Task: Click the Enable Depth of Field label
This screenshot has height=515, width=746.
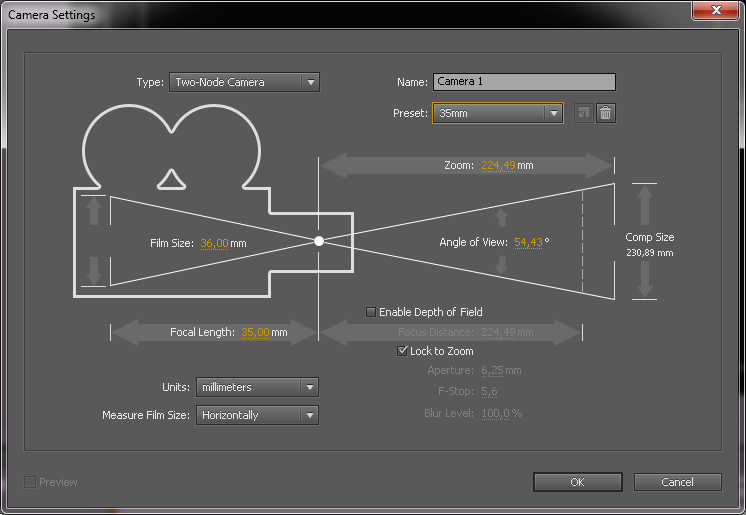Action: point(431,312)
